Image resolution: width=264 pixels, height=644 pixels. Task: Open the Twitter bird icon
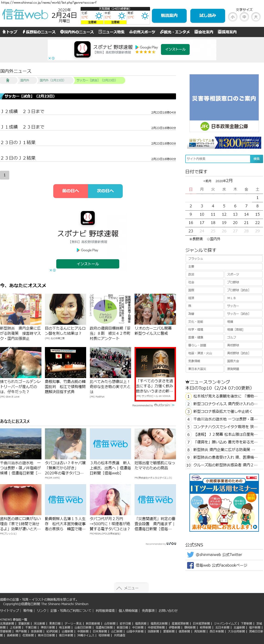pos(190,555)
